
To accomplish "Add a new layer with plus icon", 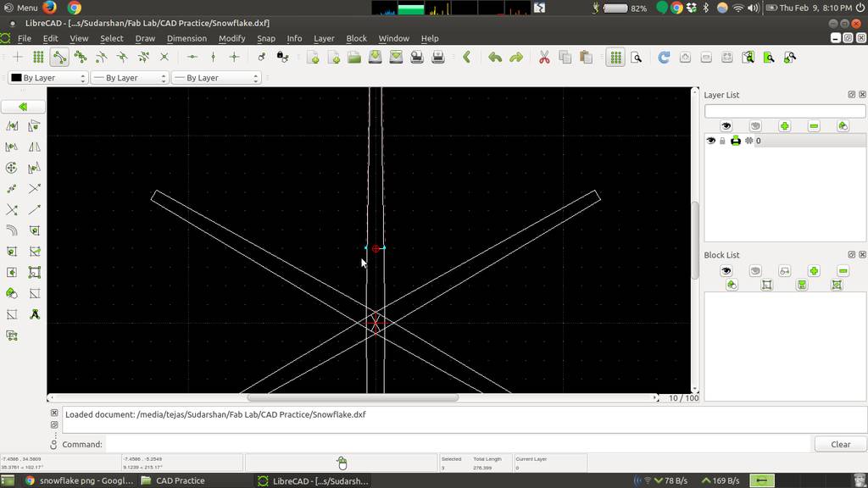I will (x=784, y=126).
